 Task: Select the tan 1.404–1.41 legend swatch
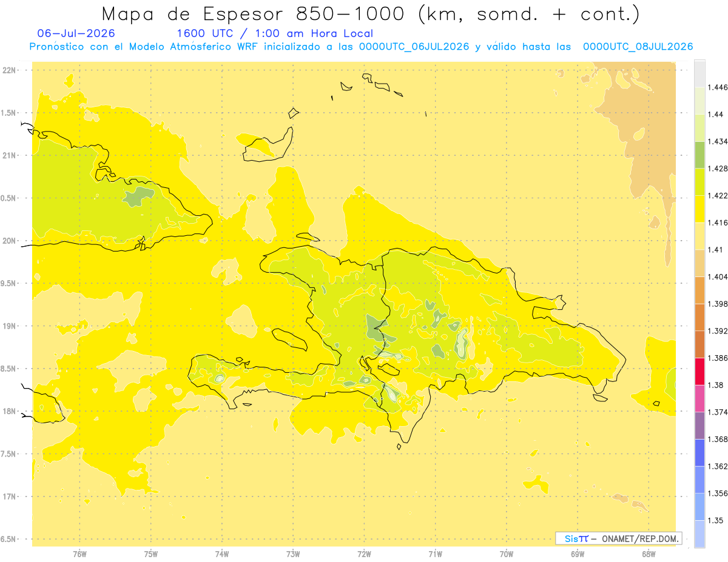(699, 263)
